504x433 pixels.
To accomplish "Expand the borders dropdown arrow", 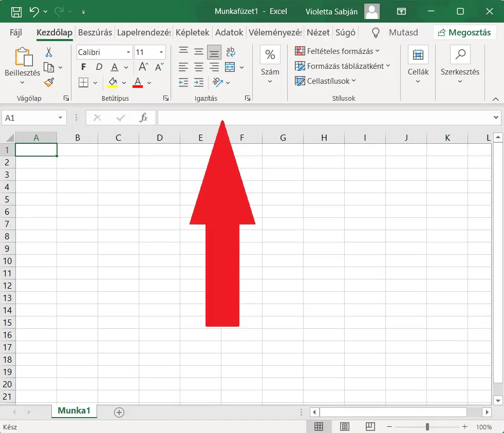I will (95, 83).
